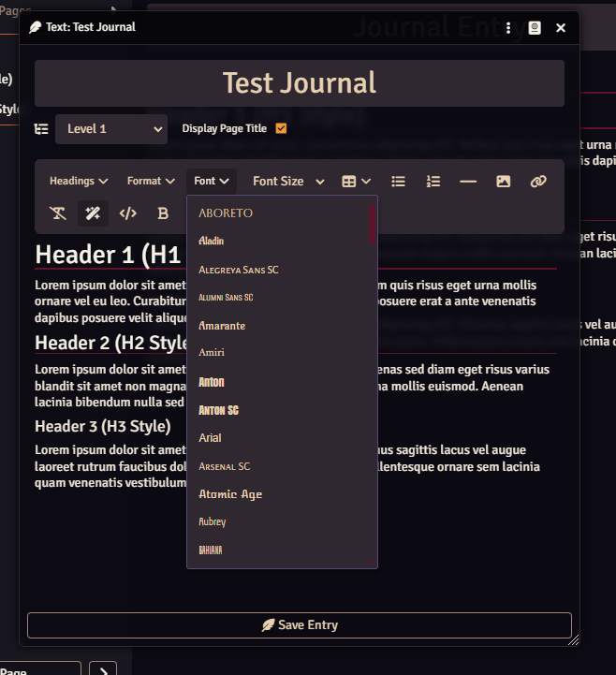Clear text formatting
The height and width of the screenshot is (675, 616).
point(58,213)
